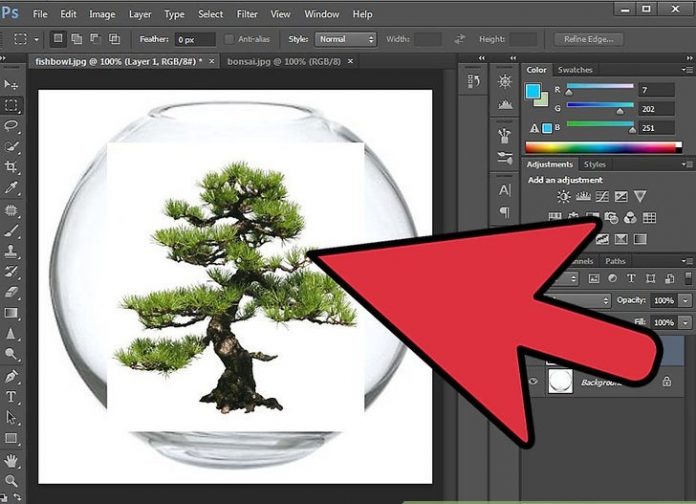Open the Color panel flyout menu
The width and height of the screenshot is (696, 504).
click(x=687, y=70)
